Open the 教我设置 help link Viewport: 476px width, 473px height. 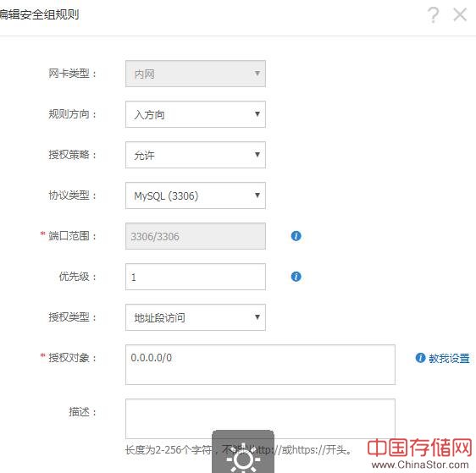[449, 359]
